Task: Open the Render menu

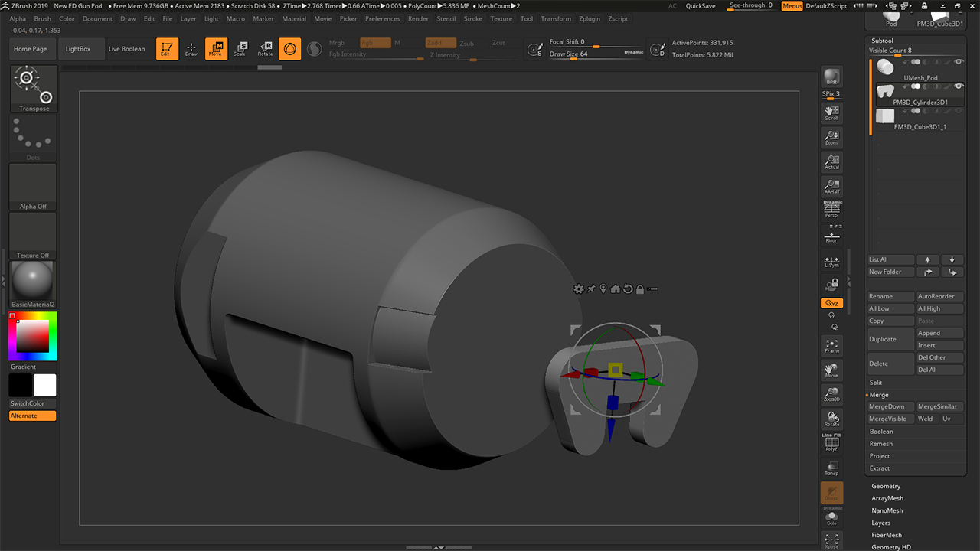Action: pyautogui.click(x=418, y=18)
